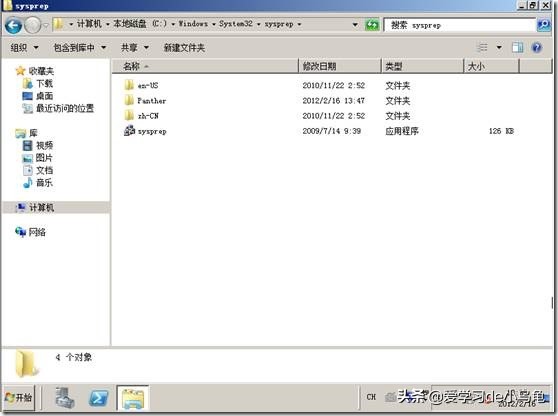Screen dimensions: 558x416
Task: Focus the 搜索 sysprep search box
Action: (x=460, y=25)
